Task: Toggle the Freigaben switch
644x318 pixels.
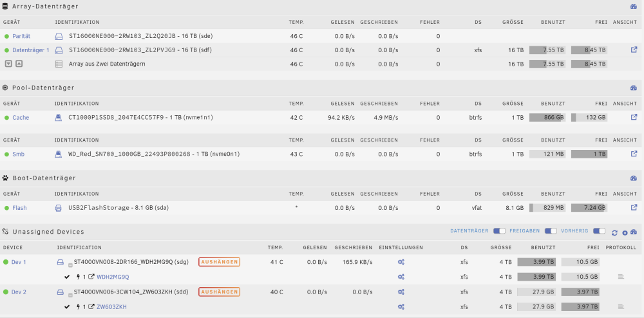Action: coord(551,231)
